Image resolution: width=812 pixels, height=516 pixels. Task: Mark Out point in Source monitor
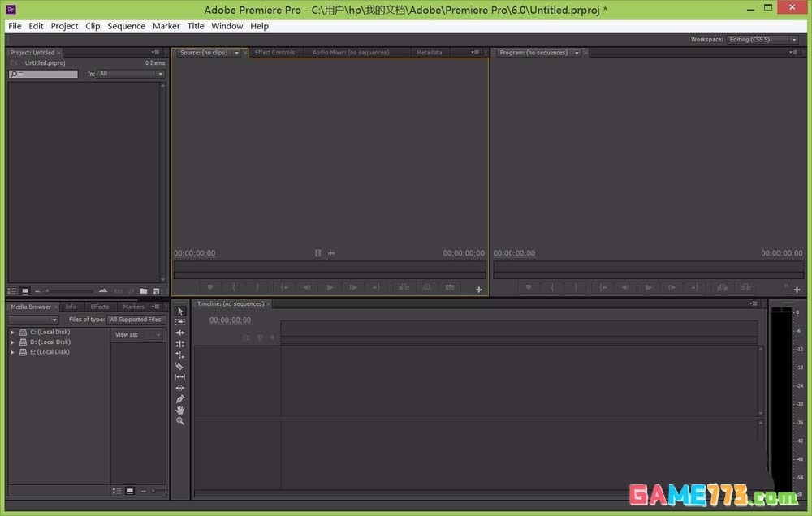click(257, 287)
